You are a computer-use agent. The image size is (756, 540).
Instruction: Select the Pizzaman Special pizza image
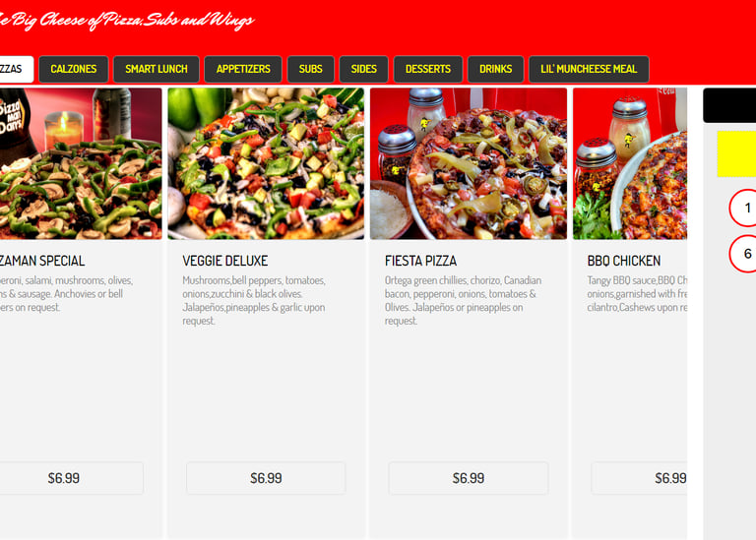tap(81, 163)
